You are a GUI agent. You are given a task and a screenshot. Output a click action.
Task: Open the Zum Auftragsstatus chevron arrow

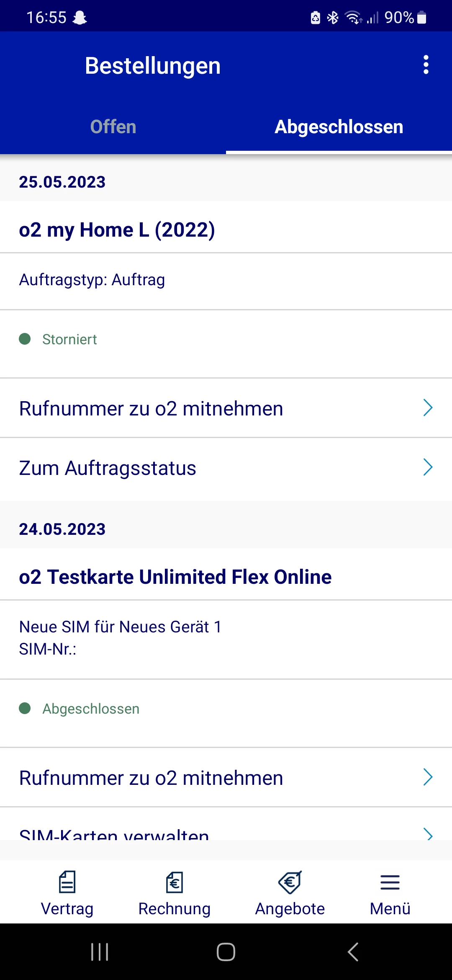(x=427, y=467)
